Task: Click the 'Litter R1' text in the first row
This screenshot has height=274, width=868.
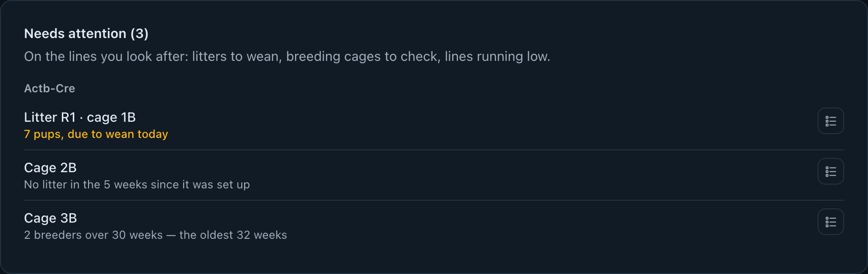Action: click(50, 117)
